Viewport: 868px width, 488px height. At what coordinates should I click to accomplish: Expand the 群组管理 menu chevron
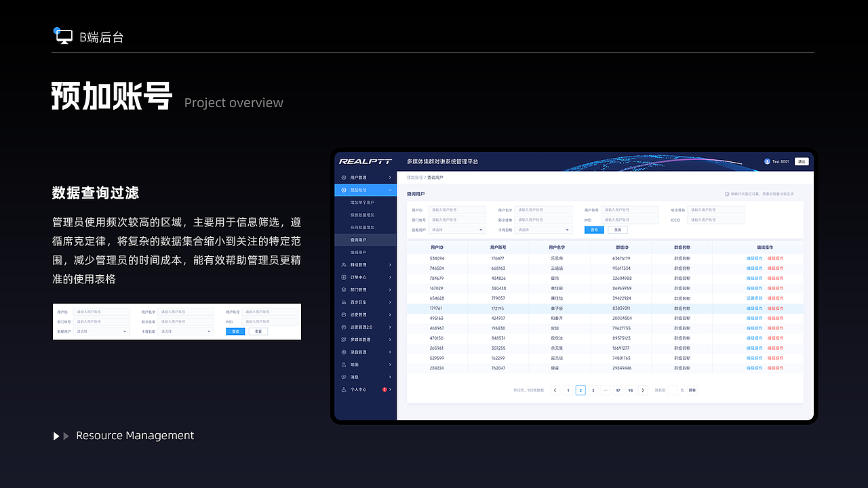click(390, 265)
